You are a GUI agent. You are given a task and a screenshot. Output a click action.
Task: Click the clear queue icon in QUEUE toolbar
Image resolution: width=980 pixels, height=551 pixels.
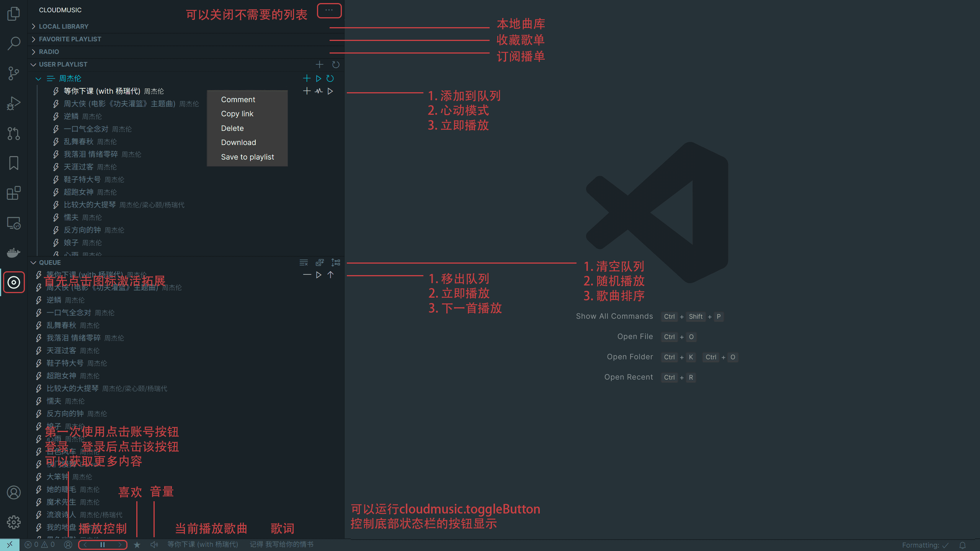tap(304, 262)
